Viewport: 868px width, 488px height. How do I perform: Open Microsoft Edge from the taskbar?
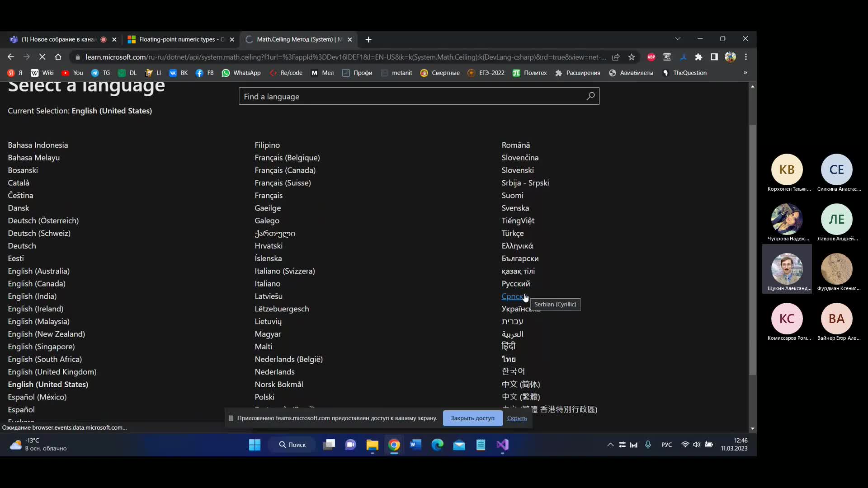pos(437,445)
